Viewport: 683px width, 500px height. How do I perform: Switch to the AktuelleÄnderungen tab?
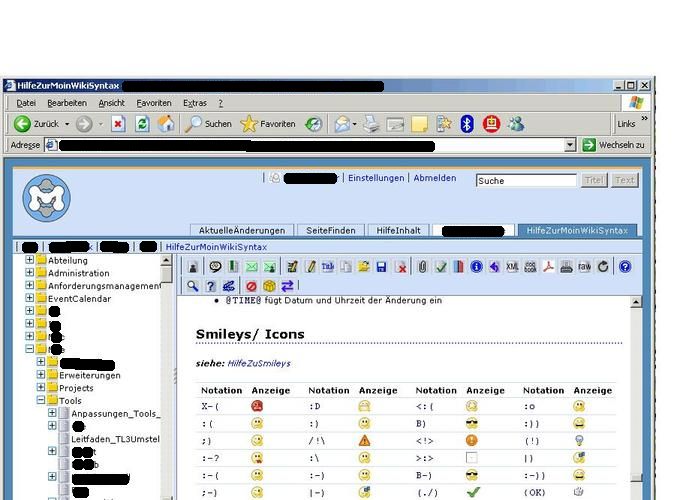pyautogui.click(x=243, y=230)
